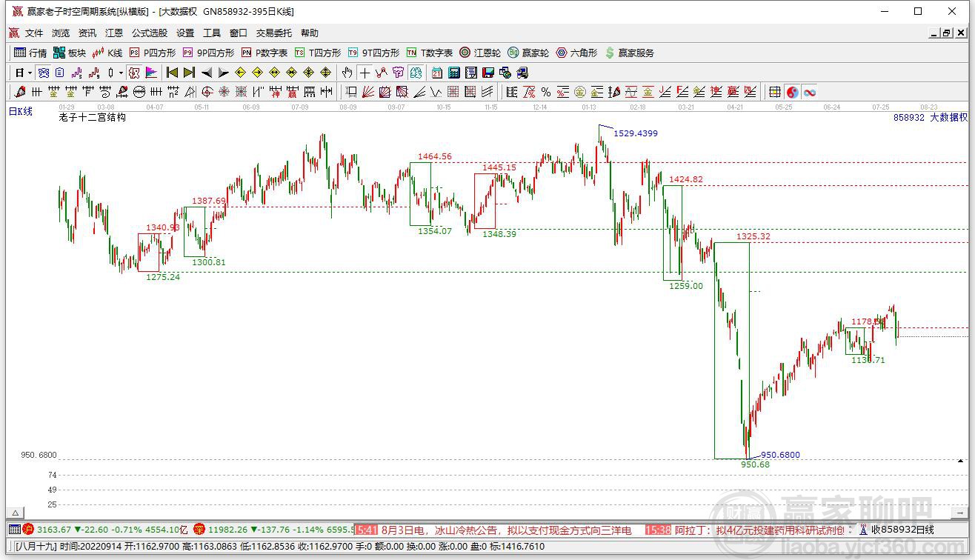The image size is (975, 560).
Task: Jump to the last bar of the chart
Action: pyautogui.click(x=189, y=73)
